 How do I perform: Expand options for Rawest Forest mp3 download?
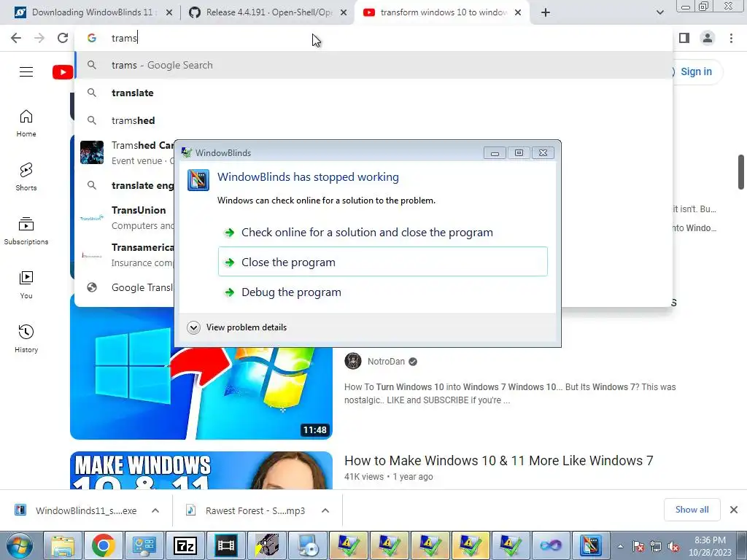point(325,510)
